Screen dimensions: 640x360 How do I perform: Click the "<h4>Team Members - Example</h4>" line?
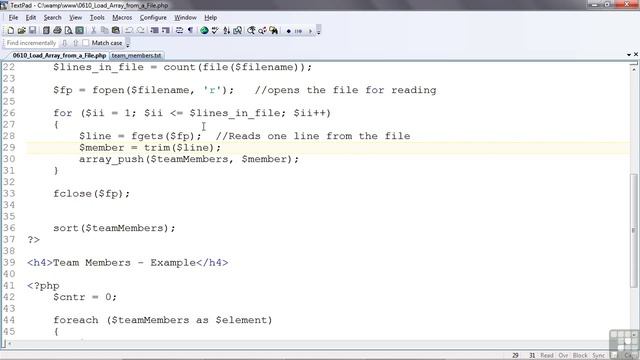(x=128, y=262)
